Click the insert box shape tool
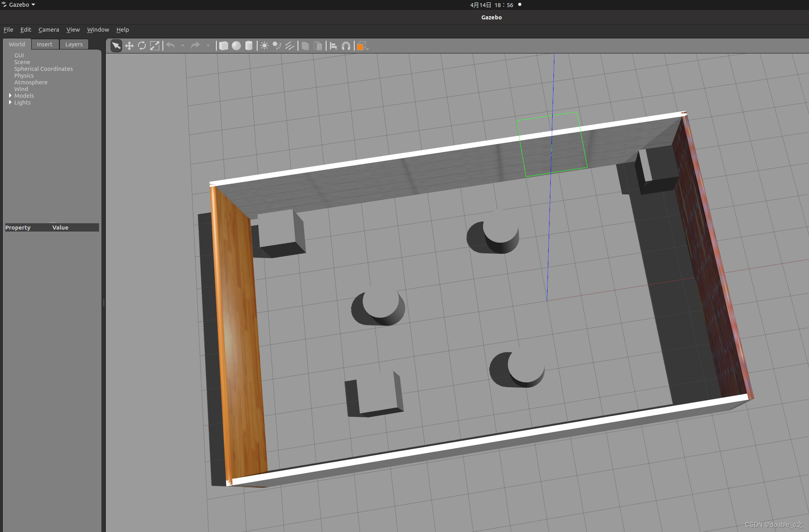The width and height of the screenshot is (809, 532). (x=223, y=46)
